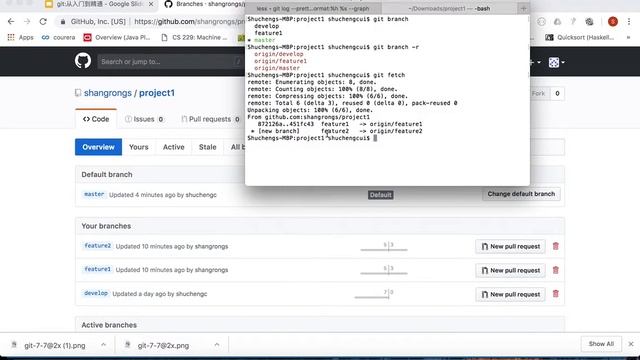Click Show All downloads button
The image size is (640, 360).
pos(601,344)
